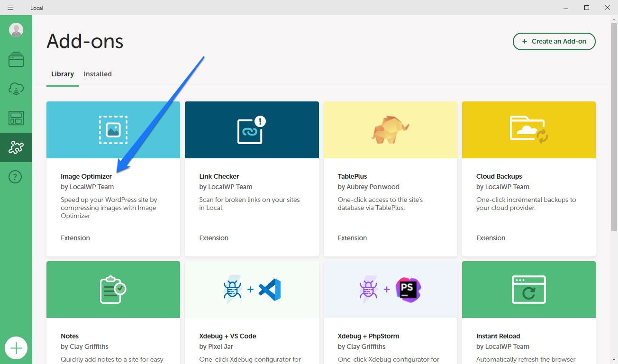Click the Xdebug + VS Code banner
The width and height of the screenshot is (618, 364).
[x=252, y=290]
